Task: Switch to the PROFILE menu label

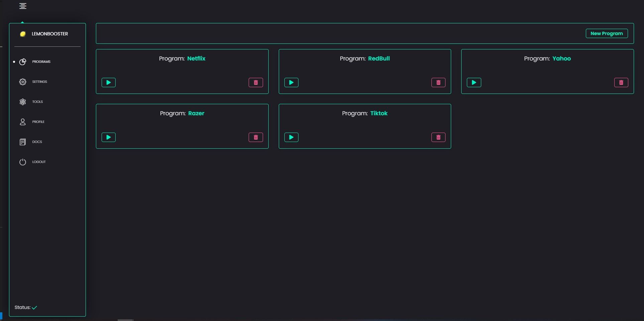Action: 38,122
